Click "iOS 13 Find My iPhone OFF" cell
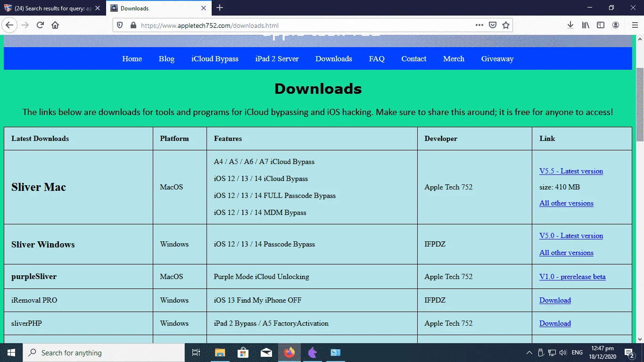The height and width of the screenshot is (362, 644). coord(257,300)
